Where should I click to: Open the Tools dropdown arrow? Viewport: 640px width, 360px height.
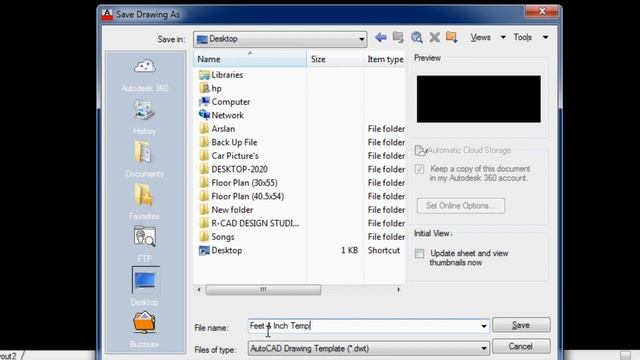pos(545,37)
